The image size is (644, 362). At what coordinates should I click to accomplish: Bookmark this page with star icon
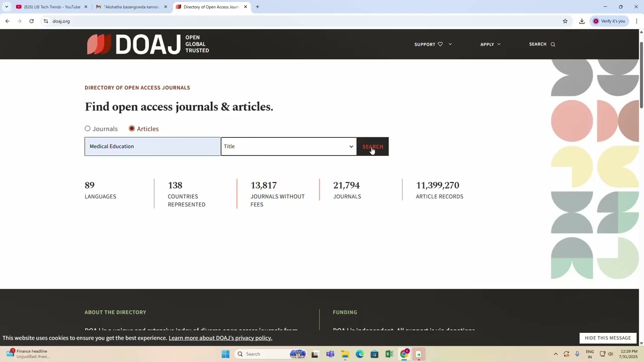tap(565, 21)
